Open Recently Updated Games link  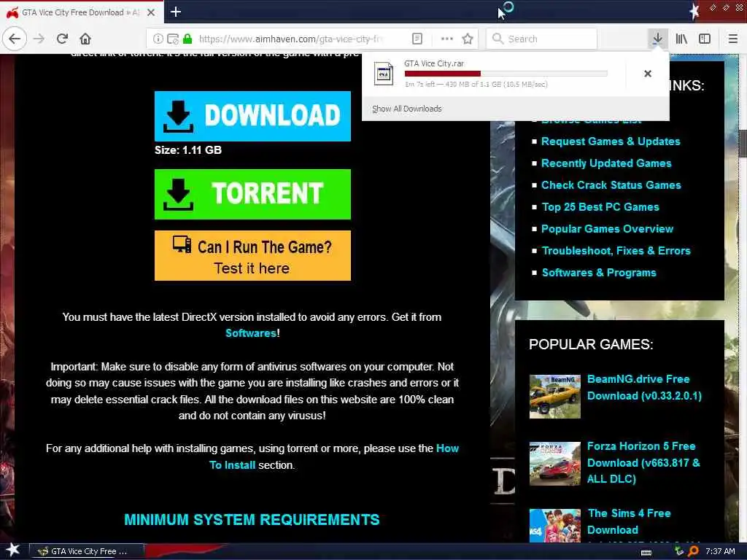click(606, 163)
